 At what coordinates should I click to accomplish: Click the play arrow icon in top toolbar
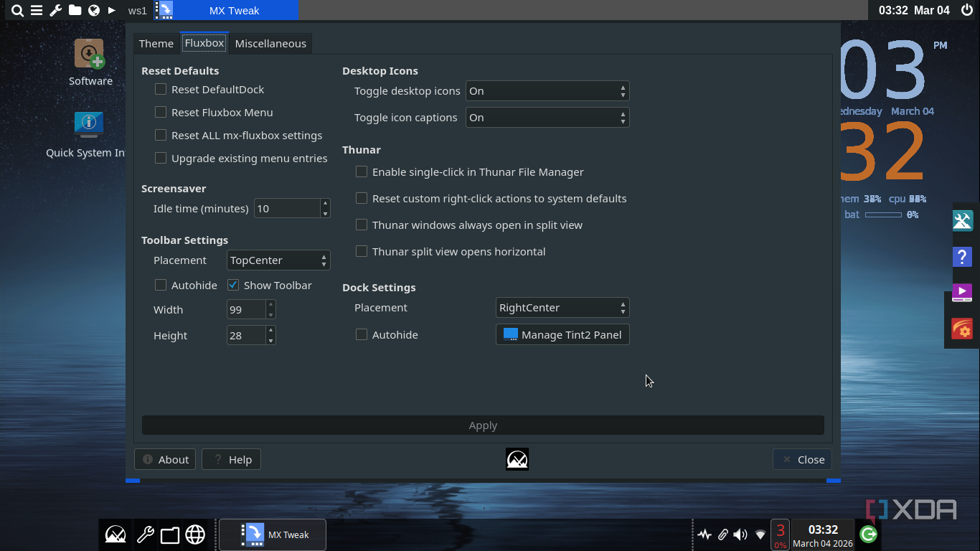tap(112, 10)
